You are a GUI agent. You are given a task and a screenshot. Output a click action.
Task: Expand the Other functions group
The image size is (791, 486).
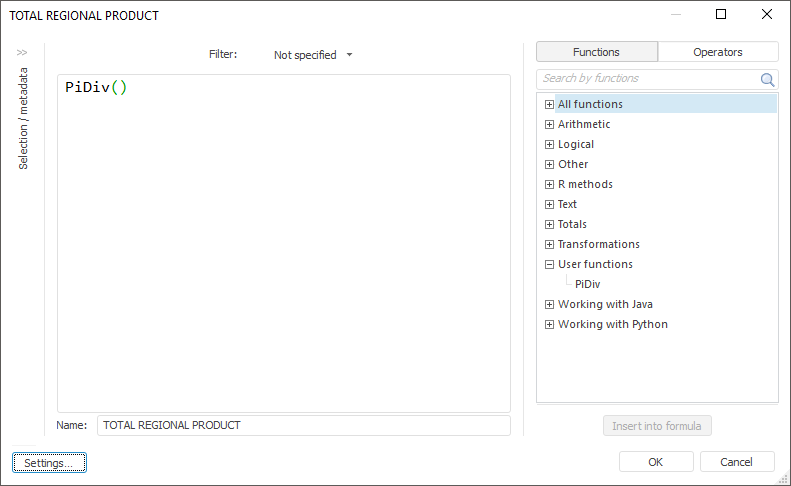[x=549, y=164]
